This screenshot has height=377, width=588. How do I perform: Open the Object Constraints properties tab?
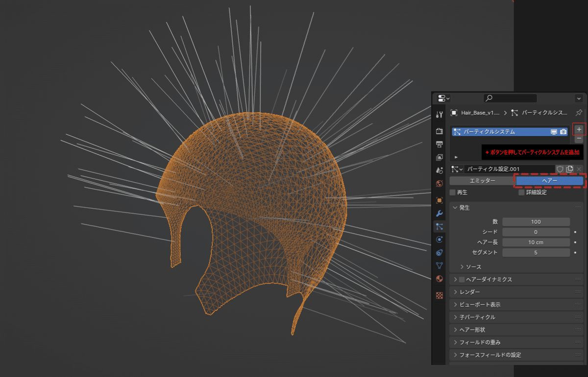coord(439,253)
